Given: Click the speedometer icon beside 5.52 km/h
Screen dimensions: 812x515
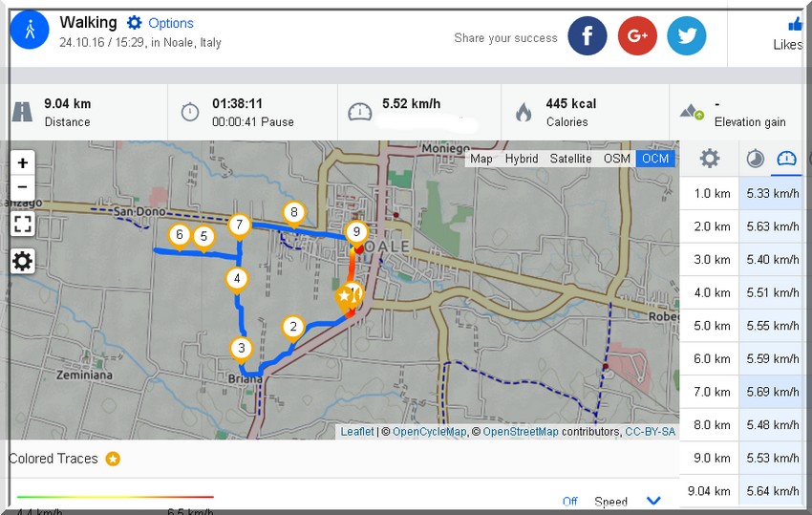Looking at the screenshot, I should [x=360, y=112].
